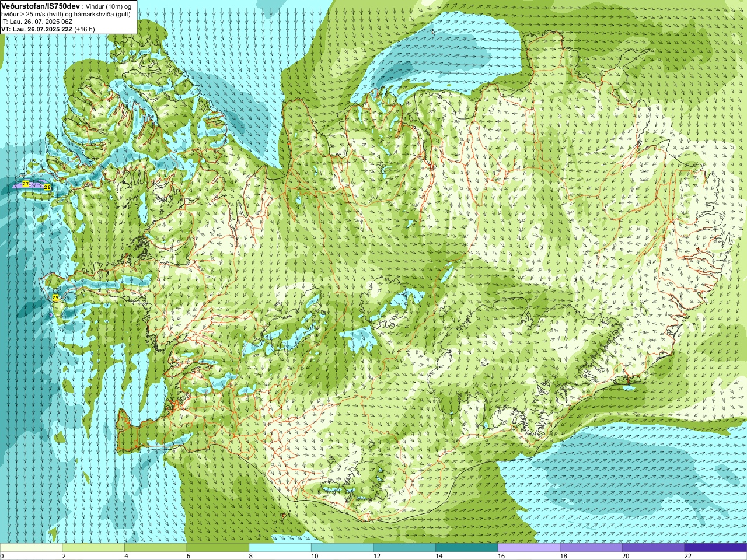Image resolution: width=747 pixels, height=560 pixels.
Task: Click the scale tick label 16
Action: (501, 556)
